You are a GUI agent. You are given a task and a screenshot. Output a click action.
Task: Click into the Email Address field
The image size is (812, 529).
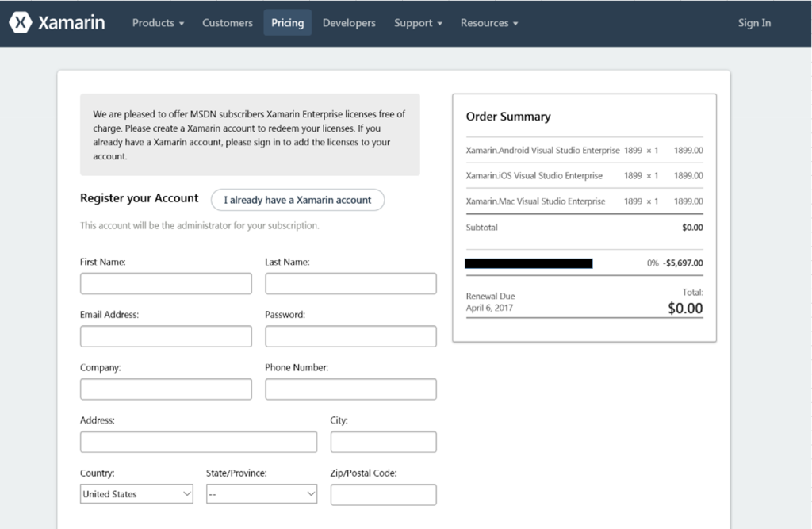pyautogui.click(x=166, y=337)
